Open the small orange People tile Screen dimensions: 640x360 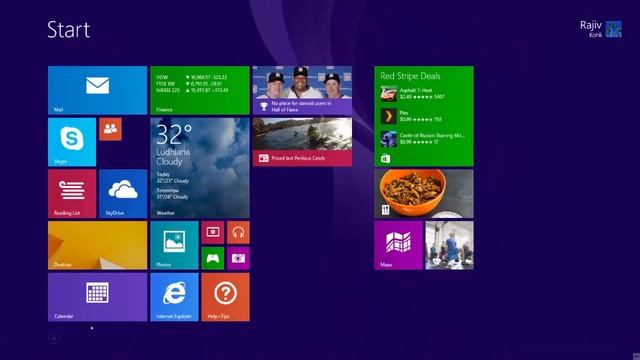110,129
